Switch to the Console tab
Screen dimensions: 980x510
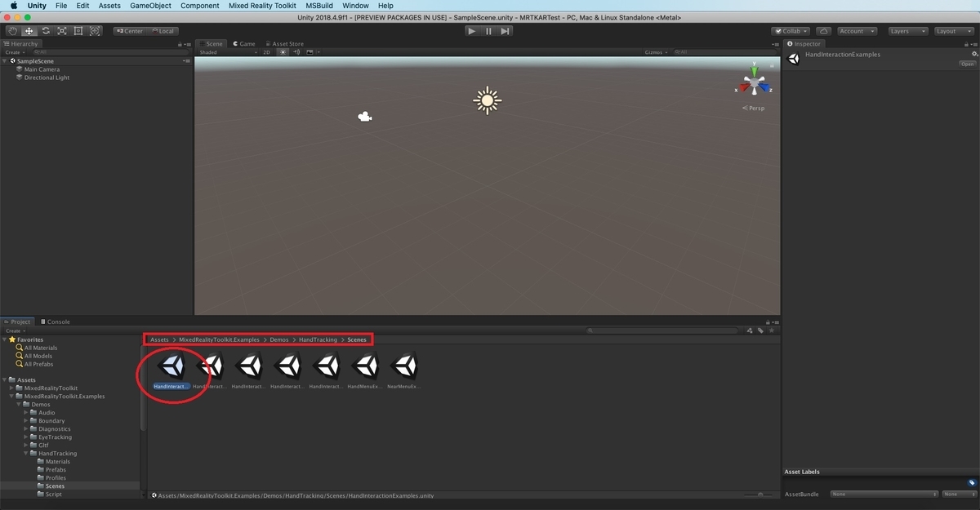click(x=56, y=322)
